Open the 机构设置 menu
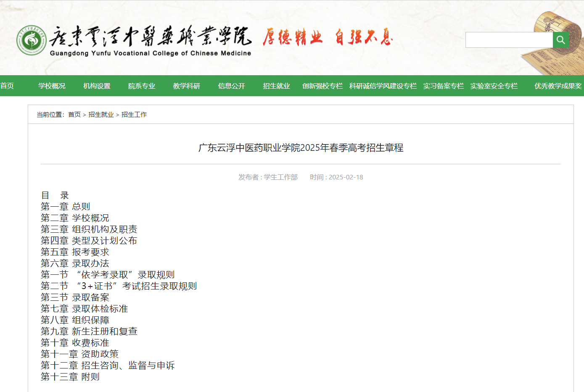Screen dimensions: 584x392 97,86
